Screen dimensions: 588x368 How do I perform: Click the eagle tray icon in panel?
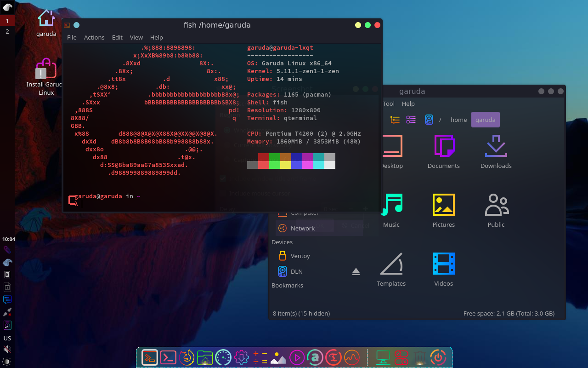tap(7, 262)
